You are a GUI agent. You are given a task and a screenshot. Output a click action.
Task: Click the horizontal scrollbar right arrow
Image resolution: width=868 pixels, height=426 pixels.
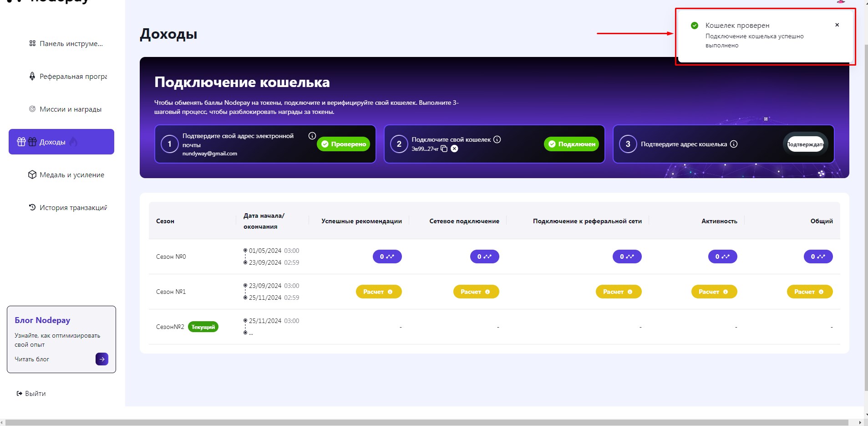tap(860, 422)
